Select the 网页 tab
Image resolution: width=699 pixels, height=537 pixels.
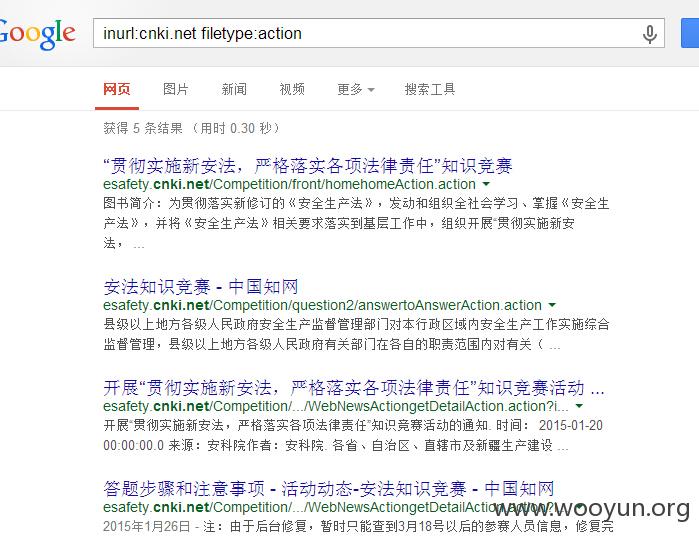click(x=116, y=90)
